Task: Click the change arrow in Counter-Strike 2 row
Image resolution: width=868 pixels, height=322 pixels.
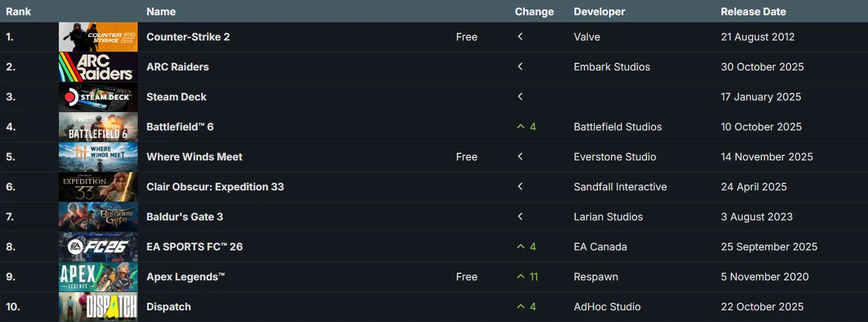Action: [x=520, y=37]
